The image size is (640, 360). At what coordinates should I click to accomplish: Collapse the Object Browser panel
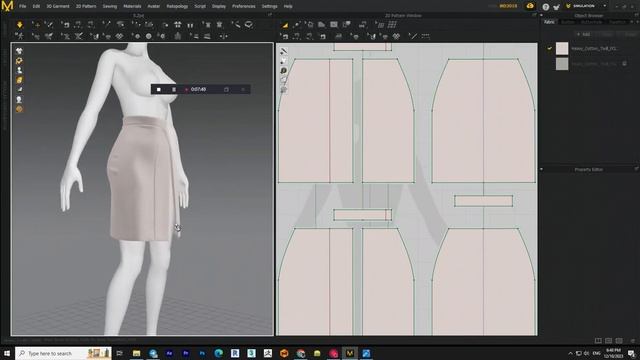pos(542,16)
